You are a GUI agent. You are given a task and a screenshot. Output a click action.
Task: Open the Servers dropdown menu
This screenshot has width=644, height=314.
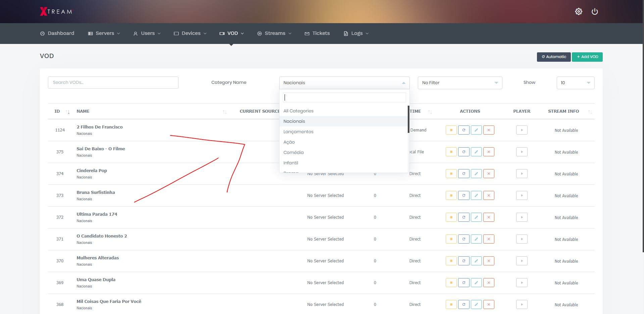pos(104,33)
